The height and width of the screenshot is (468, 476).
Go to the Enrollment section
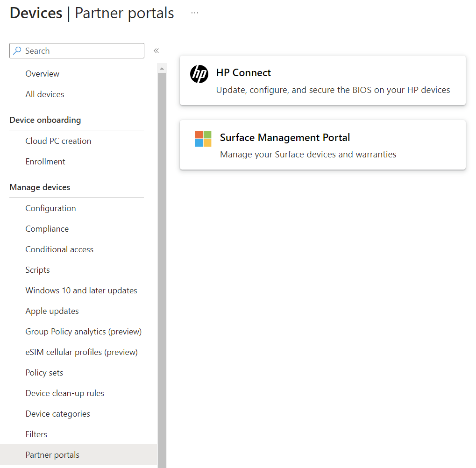pos(45,162)
